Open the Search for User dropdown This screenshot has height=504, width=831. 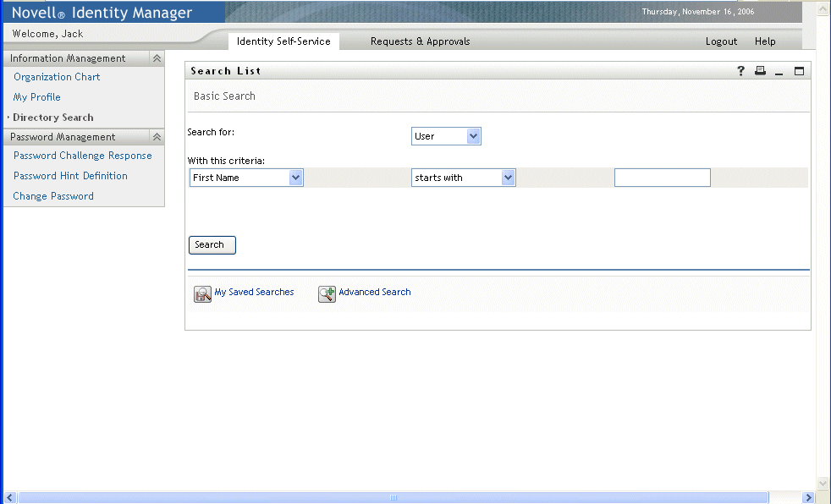pos(446,136)
